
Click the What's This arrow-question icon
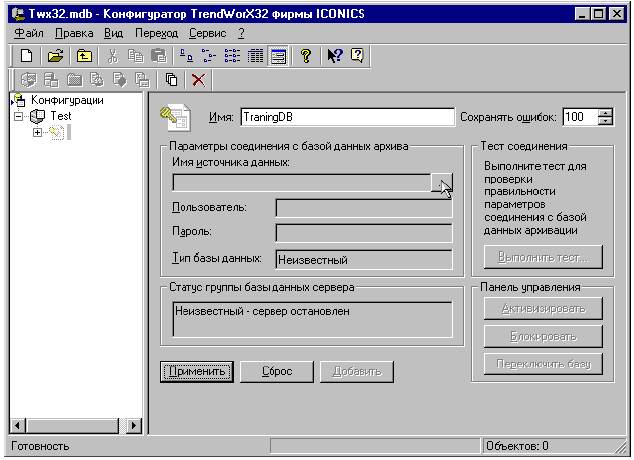point(335,56)
